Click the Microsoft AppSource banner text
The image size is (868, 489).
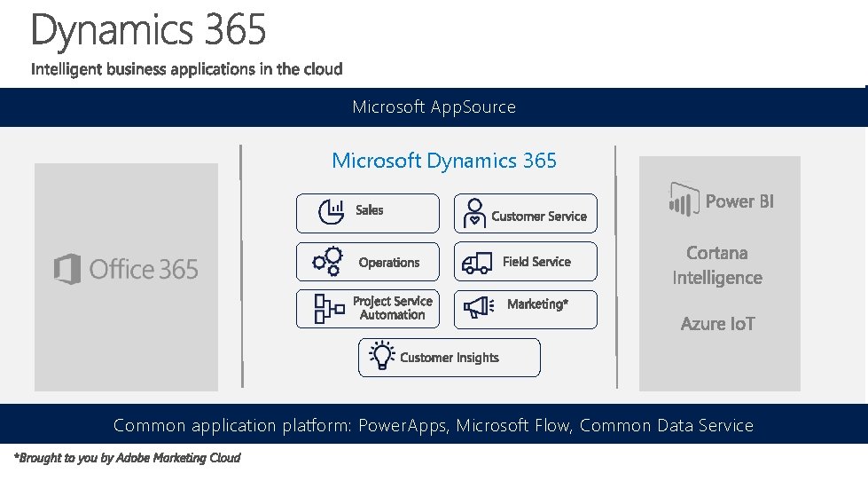pos(434,106)
